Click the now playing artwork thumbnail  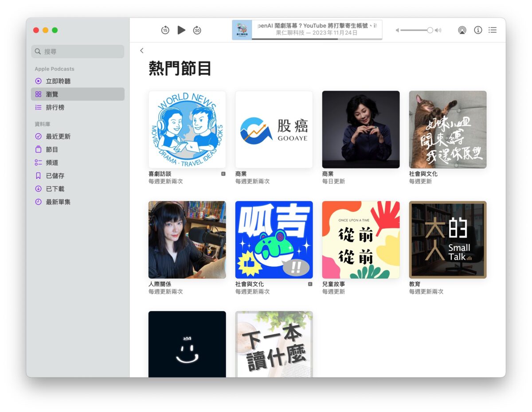pyautogui.click(x=242, y=30)
